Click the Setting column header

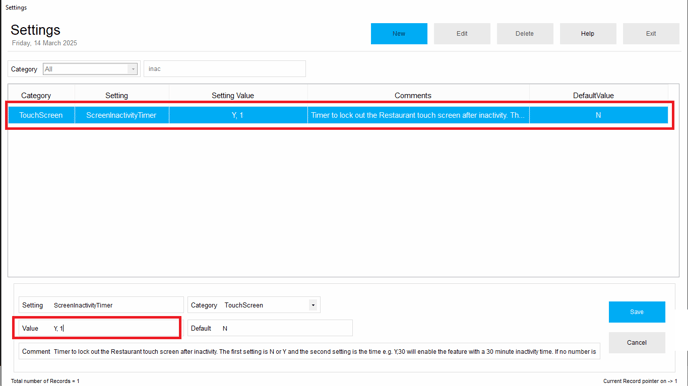click(x=117, y=96)
